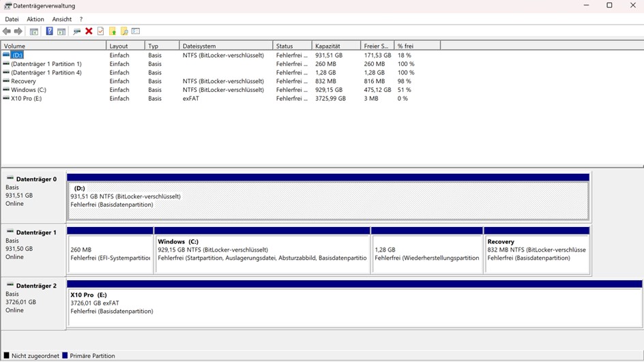
Task: Sort by Kapazität column header
Action: click(336, 46)
